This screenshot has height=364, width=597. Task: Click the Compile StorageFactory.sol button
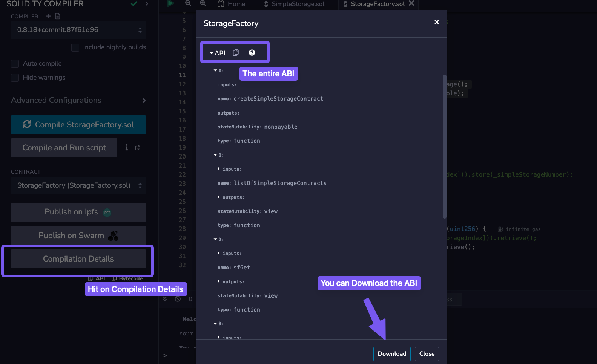(x=78, y=125)
